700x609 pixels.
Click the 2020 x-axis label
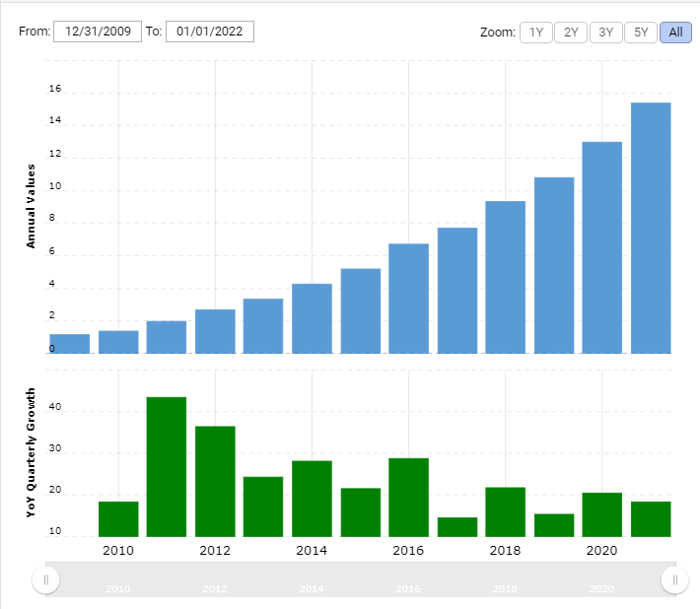[x=601, y=551]
